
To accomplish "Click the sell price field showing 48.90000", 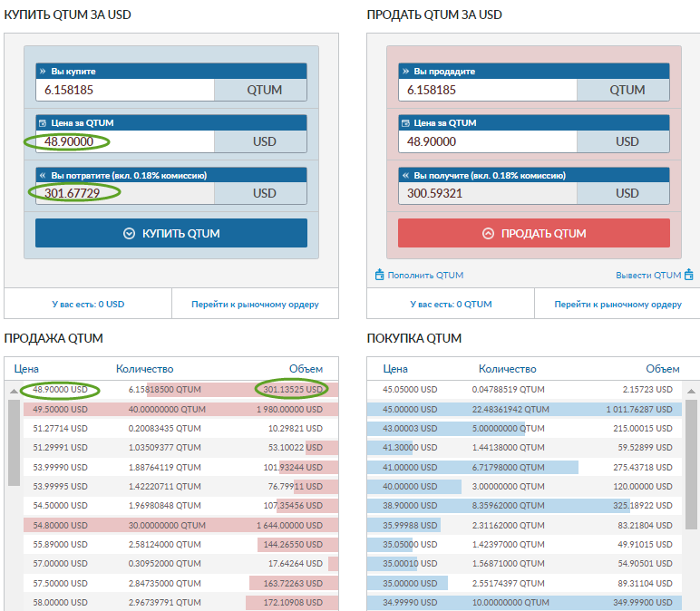I will point(488,141).
